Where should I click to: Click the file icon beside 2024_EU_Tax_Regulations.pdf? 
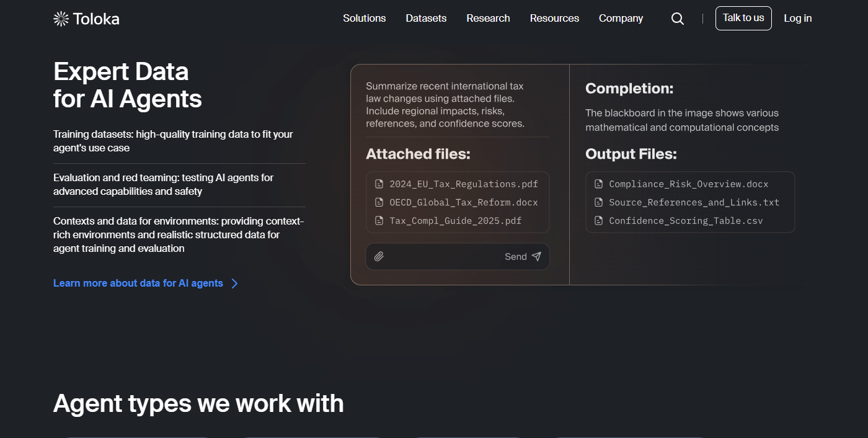coord(379,184)
